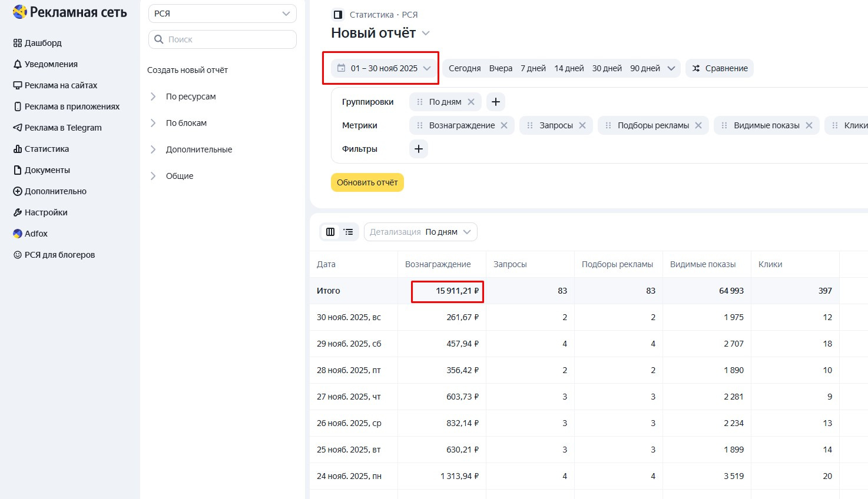Switch to list view icon
Image resolution: width=868 pixels, height=499 pixels.
(349, 232)
